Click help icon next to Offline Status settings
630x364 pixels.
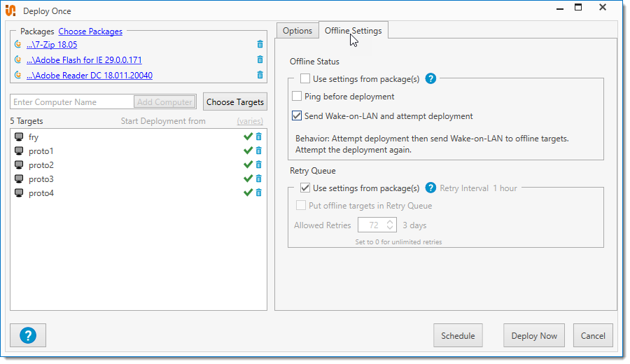(431, 78)
